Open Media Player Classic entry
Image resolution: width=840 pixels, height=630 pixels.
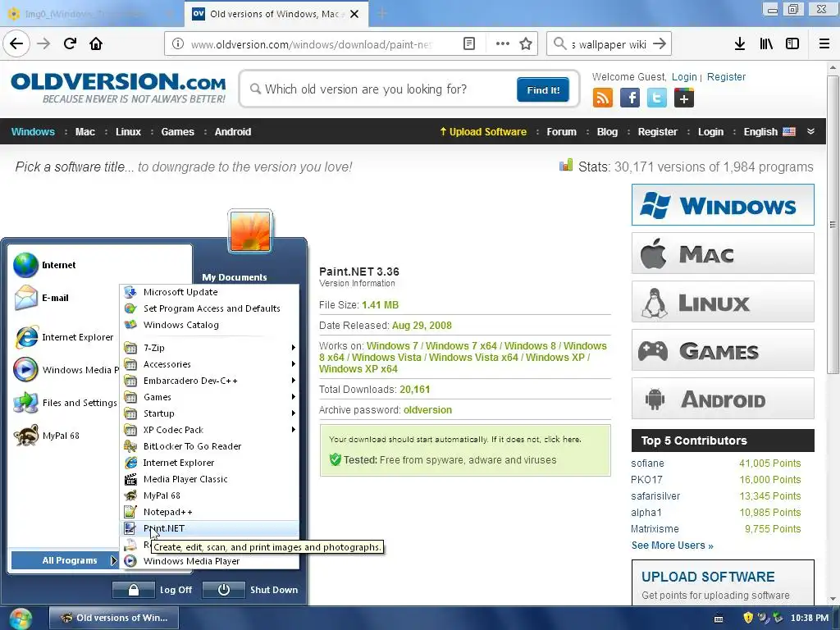[x=210, y=479]
